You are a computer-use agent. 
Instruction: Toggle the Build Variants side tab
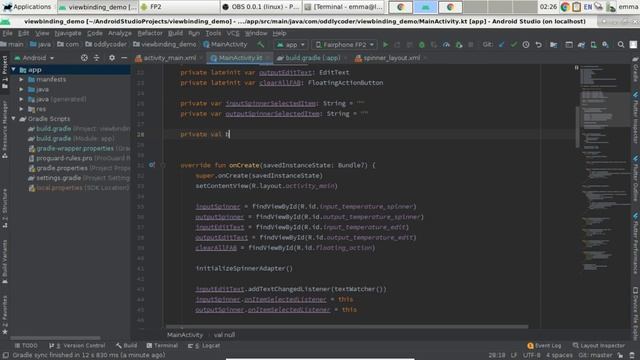(4, 261)
